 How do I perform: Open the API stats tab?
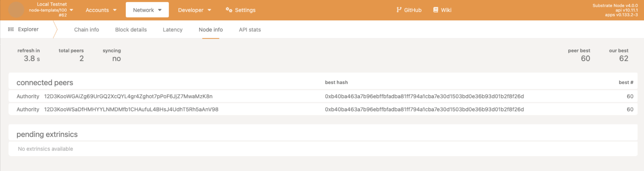point(250,30)
